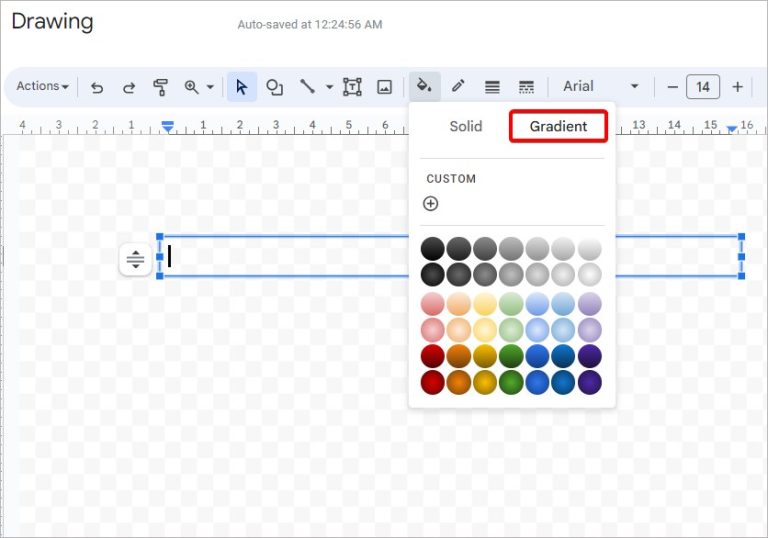
Task: Click the vertical align icon beside text box
Action: [x=135, y=259]
